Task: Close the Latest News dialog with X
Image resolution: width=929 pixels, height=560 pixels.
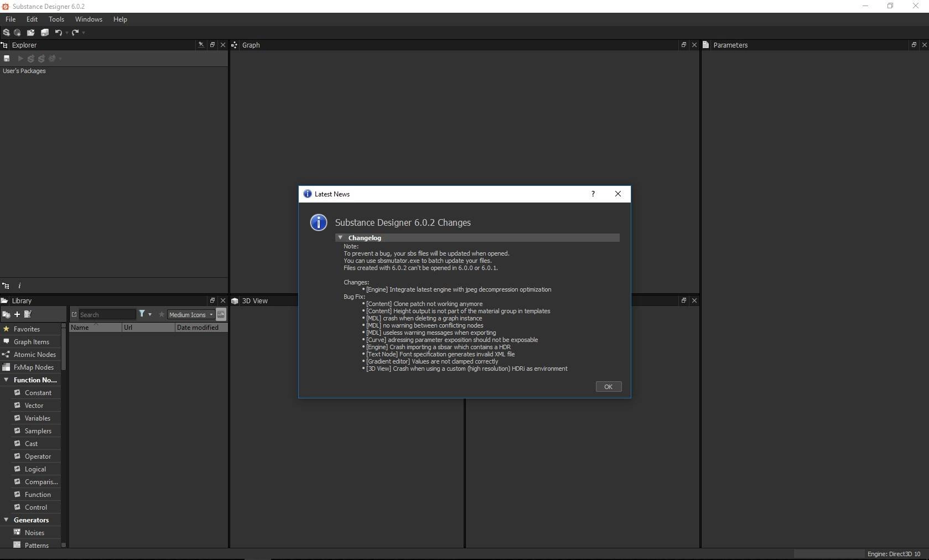Action: [x=618, y=194]
